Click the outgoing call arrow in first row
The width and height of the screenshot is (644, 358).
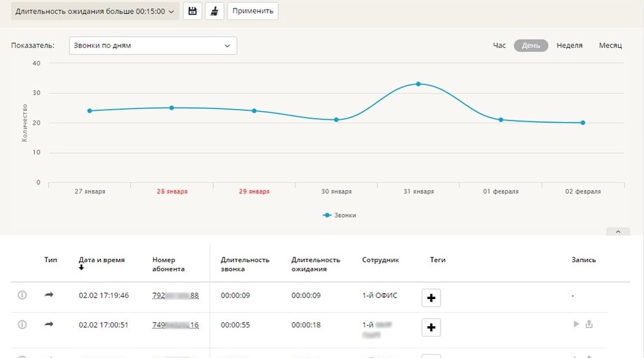click(x=49, y=295)
